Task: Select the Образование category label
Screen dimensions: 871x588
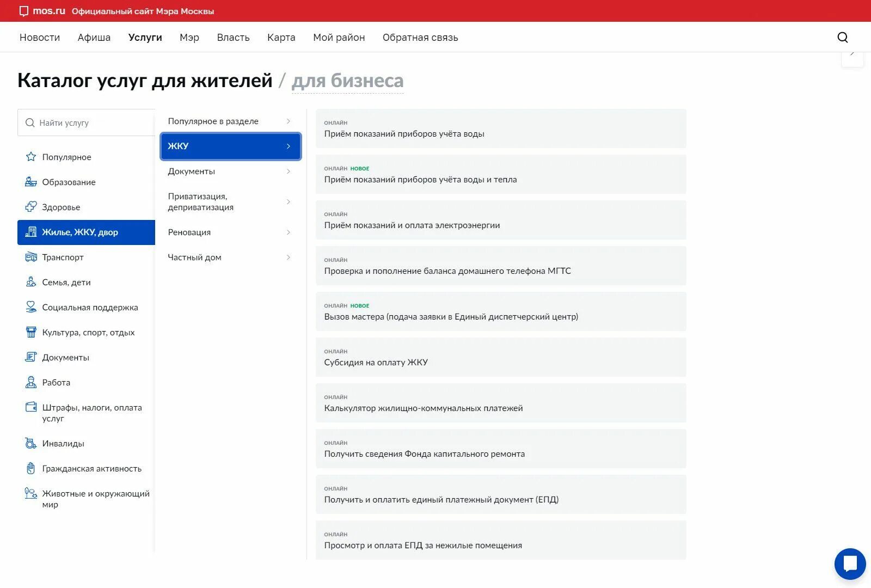Action: [x=69, y=182]
